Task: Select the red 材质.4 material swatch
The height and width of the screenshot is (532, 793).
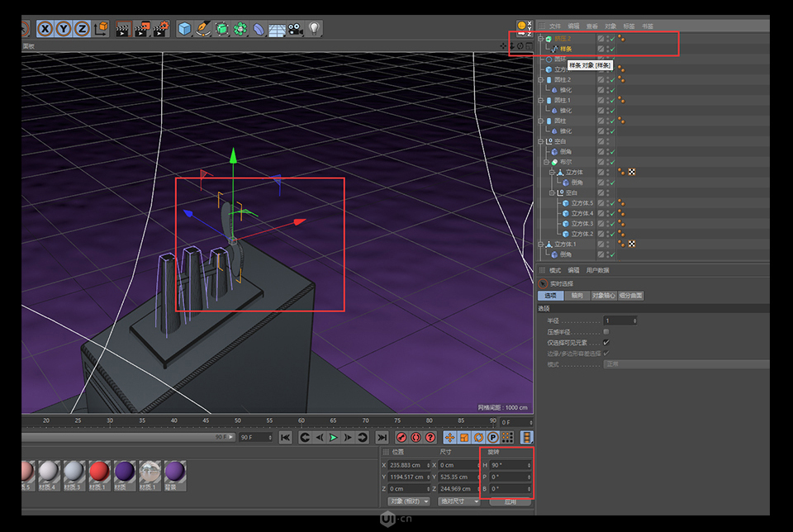Action: pos(99,471)
